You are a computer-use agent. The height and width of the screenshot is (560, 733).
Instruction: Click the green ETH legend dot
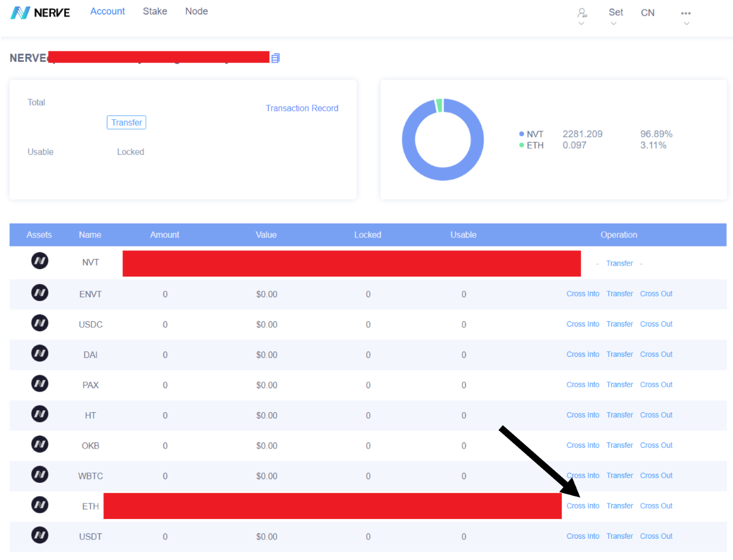[521, 145]
